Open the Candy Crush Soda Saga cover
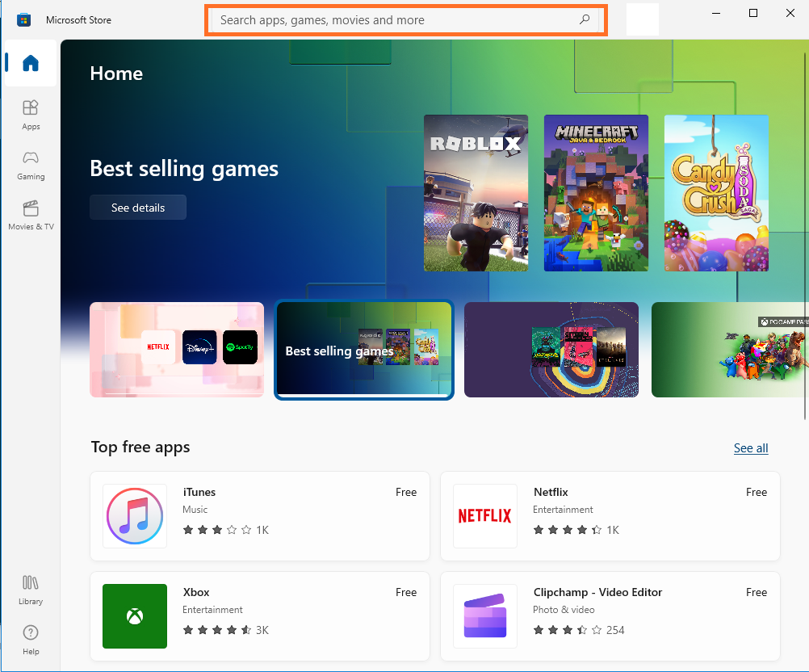The image size is (809, 672). [716, 193]
